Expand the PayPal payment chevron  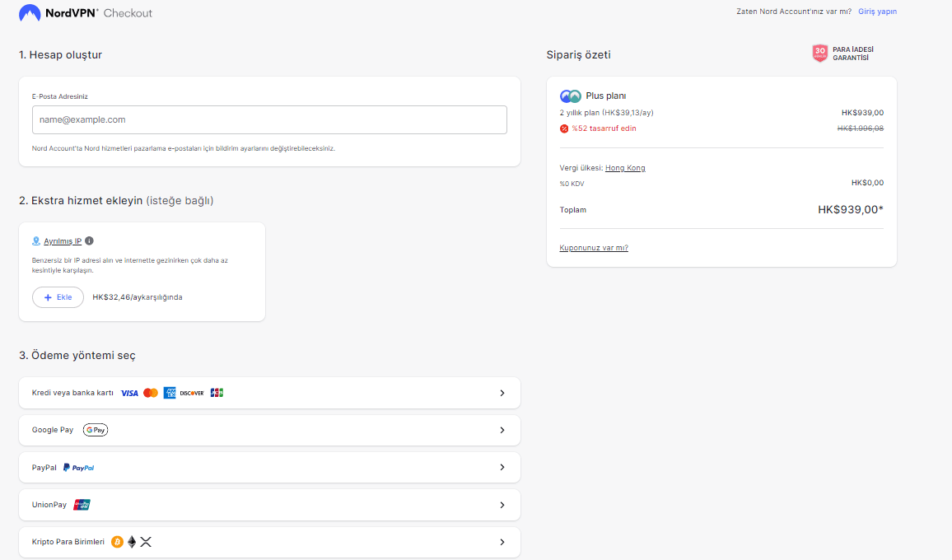tap(502, 468)
